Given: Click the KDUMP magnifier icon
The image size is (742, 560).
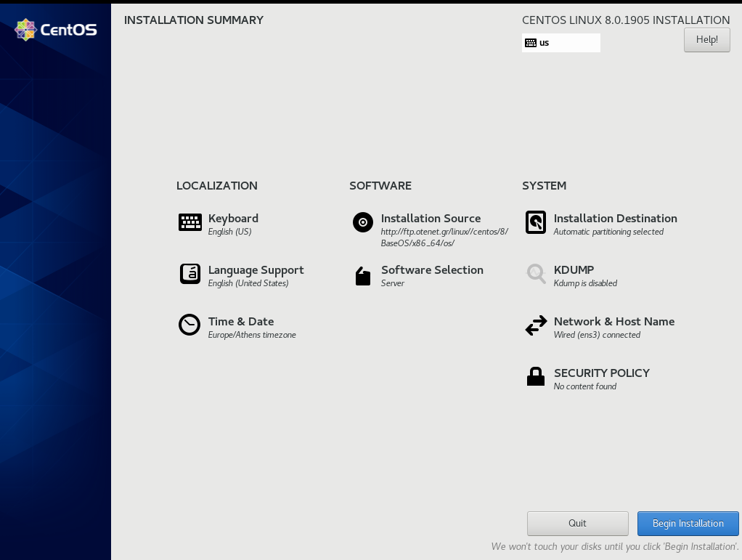Looking at the screenshot, I should point(535,274).
